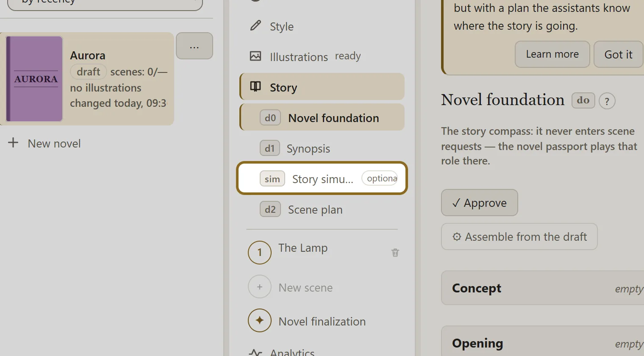Click the d1 badge next to Synopsis
Screen dimensions: 644x356
[270, 148]
